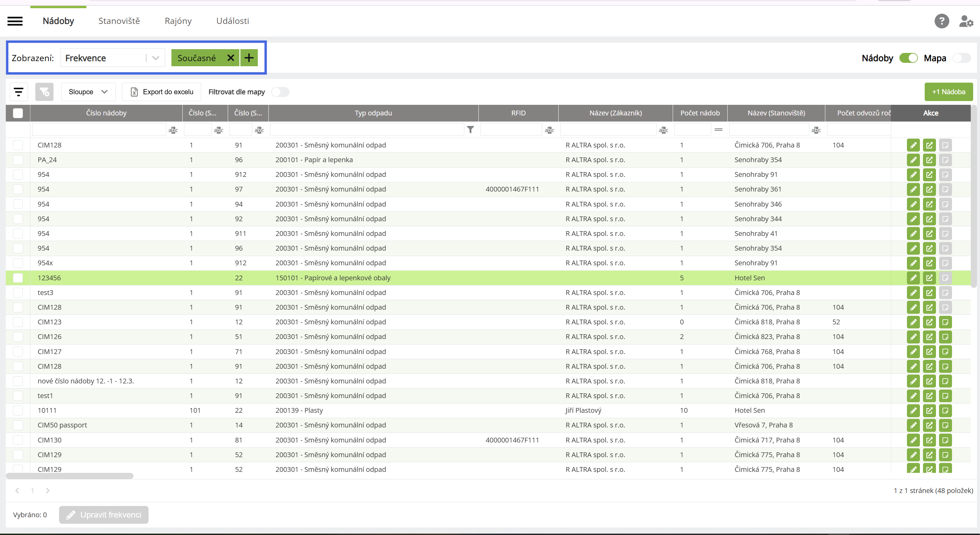Open Počet nádob equals operator selector
This screenshot has width=980, height=535.
pos(718,130)
